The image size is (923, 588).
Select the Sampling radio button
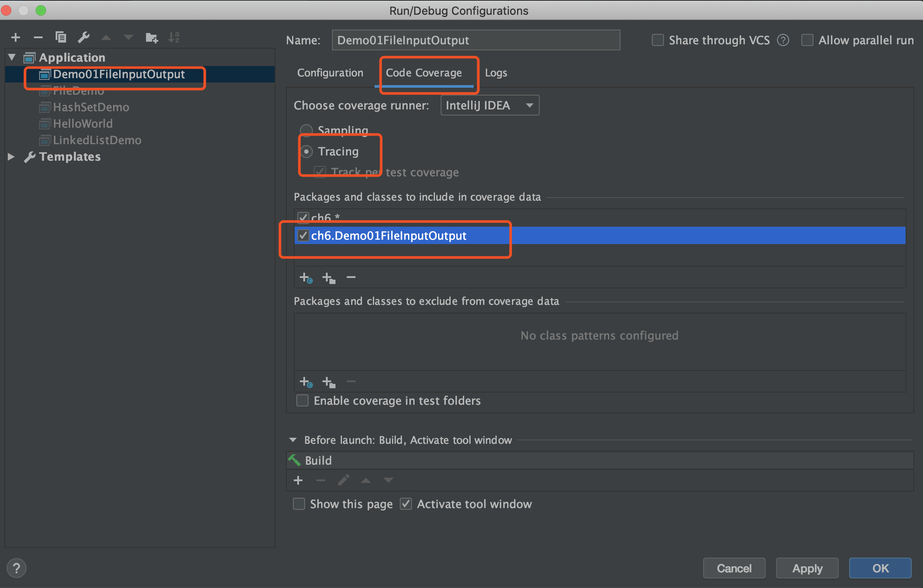pos(306,130)
